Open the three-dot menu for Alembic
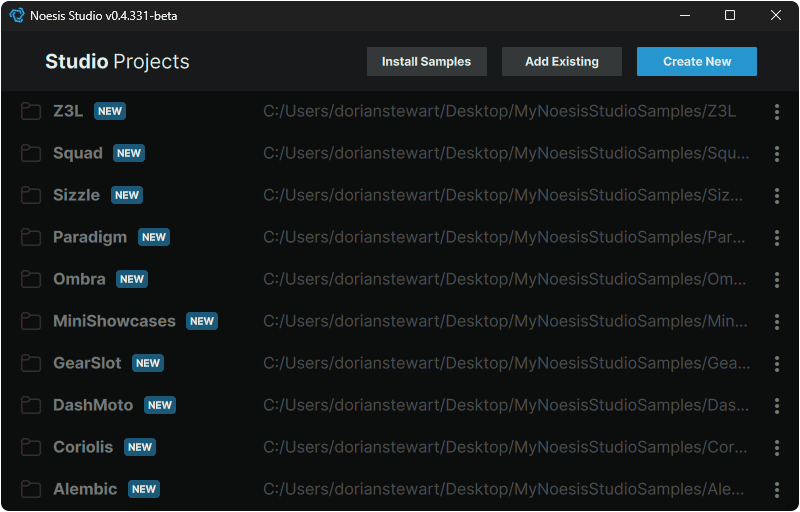The height and width of the screenshot is (512, 800). (x=777, y=490)
